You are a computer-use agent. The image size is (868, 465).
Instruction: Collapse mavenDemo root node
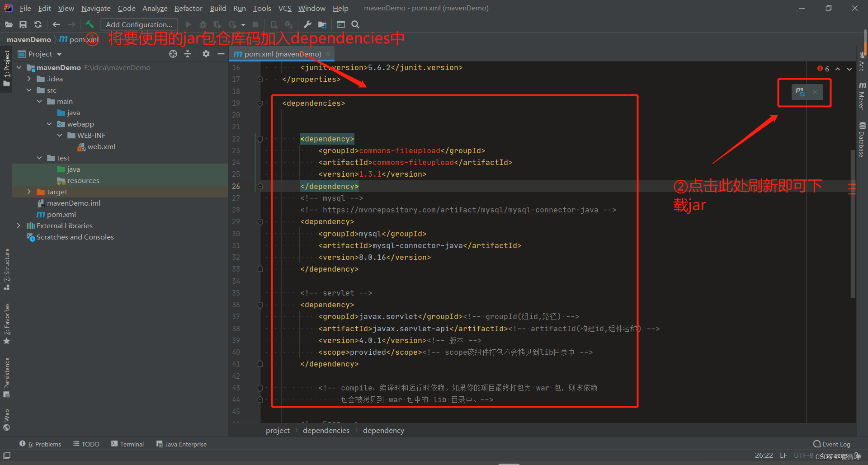(19, 67)
